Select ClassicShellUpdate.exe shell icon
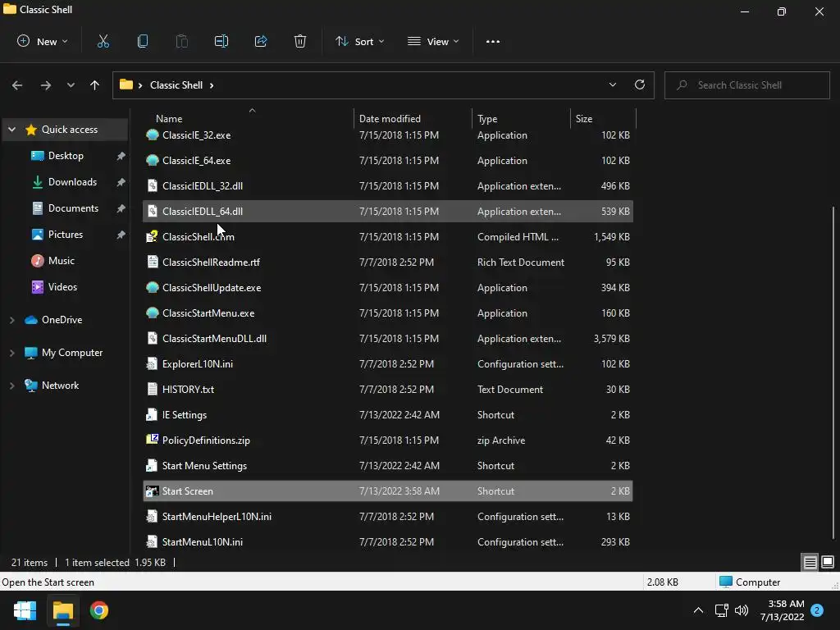 click(152, 288)
